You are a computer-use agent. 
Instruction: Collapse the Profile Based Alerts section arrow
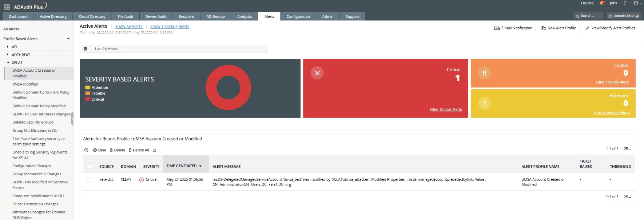68,39
